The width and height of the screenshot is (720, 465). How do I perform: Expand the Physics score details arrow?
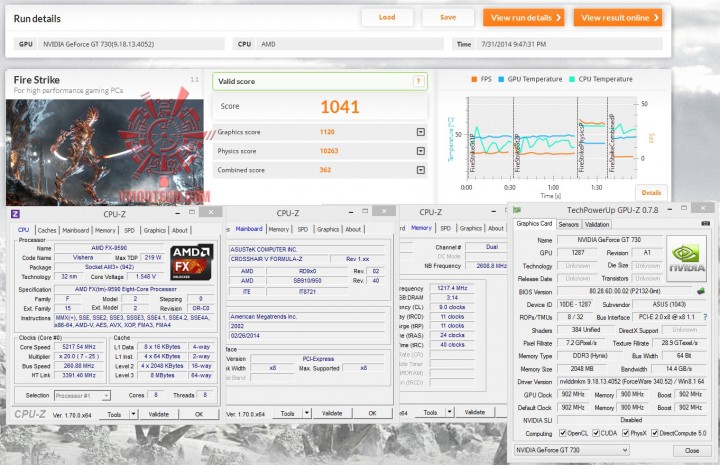coord(420,151)
